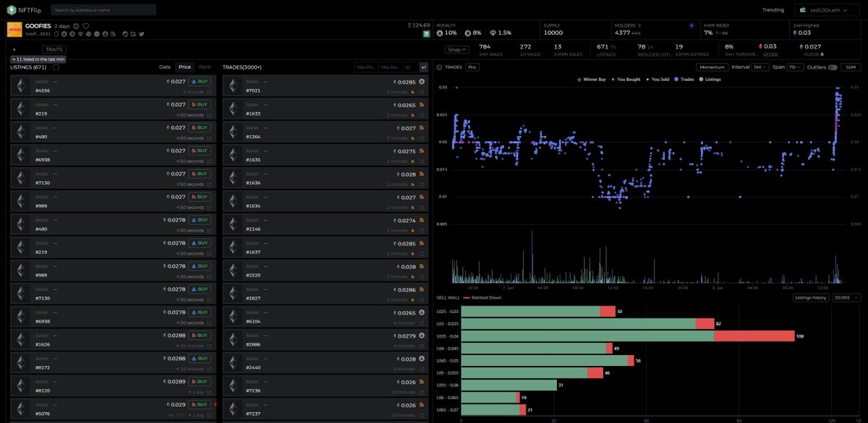Open external link icon for listing #8120

210,393
